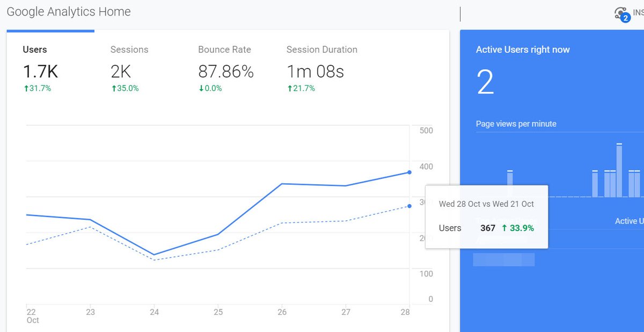Click the 1m 08s duration value
This screenshot has height=332, width=644.
point(316,71)
